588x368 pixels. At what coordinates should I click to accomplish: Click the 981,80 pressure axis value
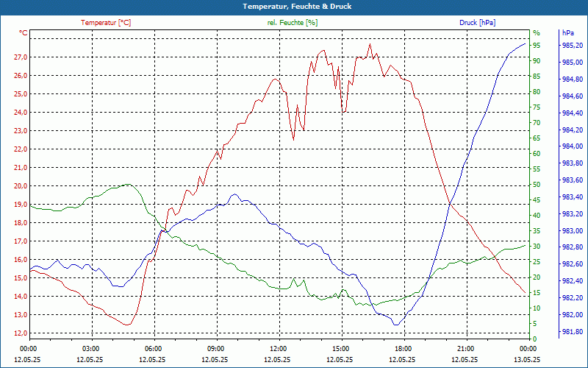click(573, 332)
